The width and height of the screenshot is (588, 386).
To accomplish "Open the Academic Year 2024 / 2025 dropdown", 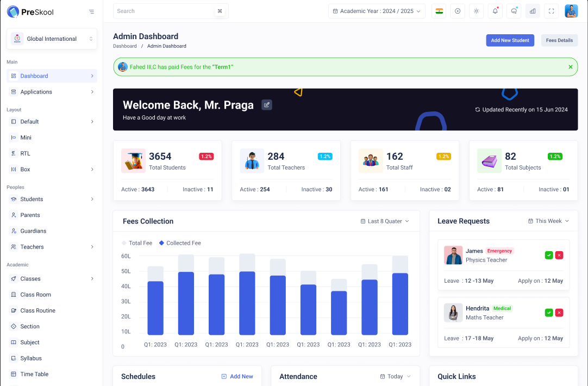I will [377, 11].
